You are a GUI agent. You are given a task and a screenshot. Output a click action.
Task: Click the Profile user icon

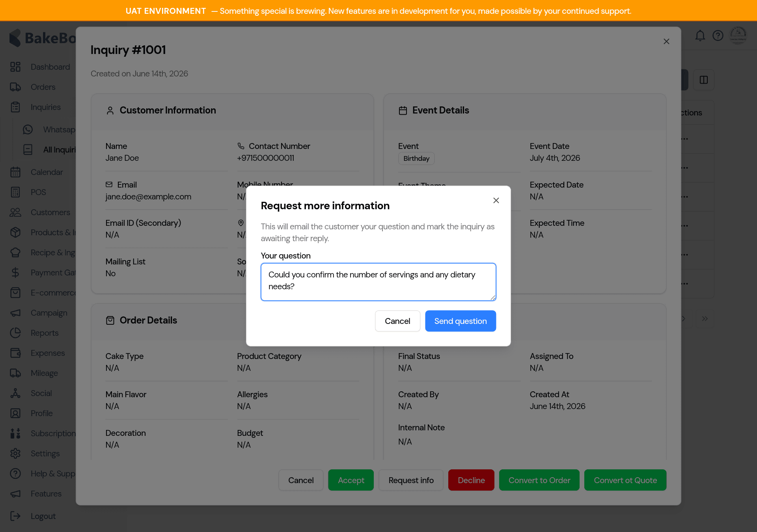[x=15, y=413]
